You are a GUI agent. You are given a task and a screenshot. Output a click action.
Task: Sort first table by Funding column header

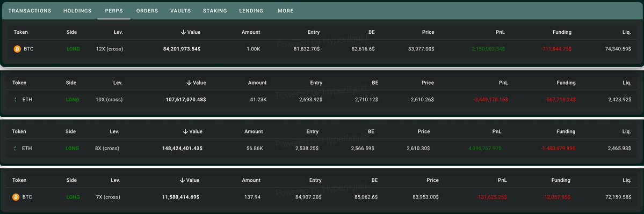pyautogui.click(x=562, y=32)
